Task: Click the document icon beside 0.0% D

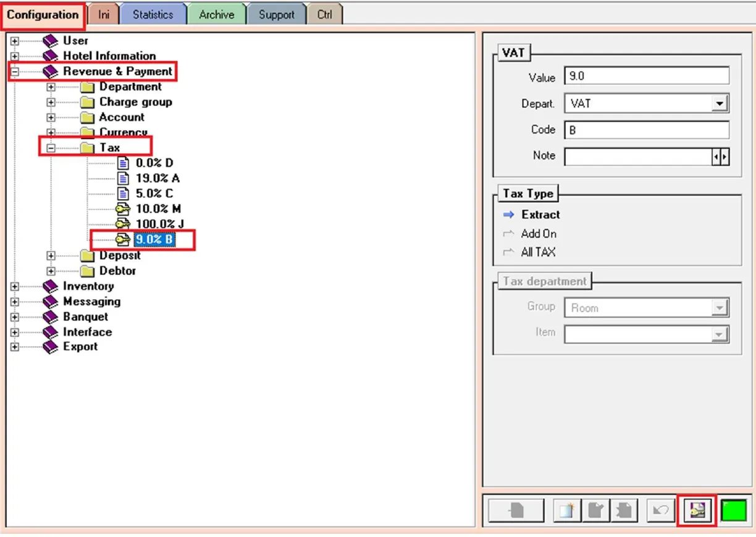Action: [123, 163]
